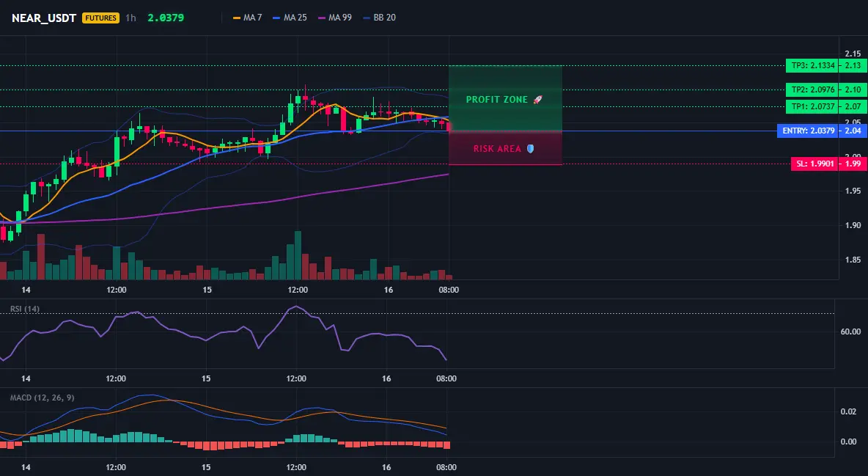The width and height of the screenshot is (868, 476).
Task: Click the current price 2.0379 in header
Action: coord(166,18)
